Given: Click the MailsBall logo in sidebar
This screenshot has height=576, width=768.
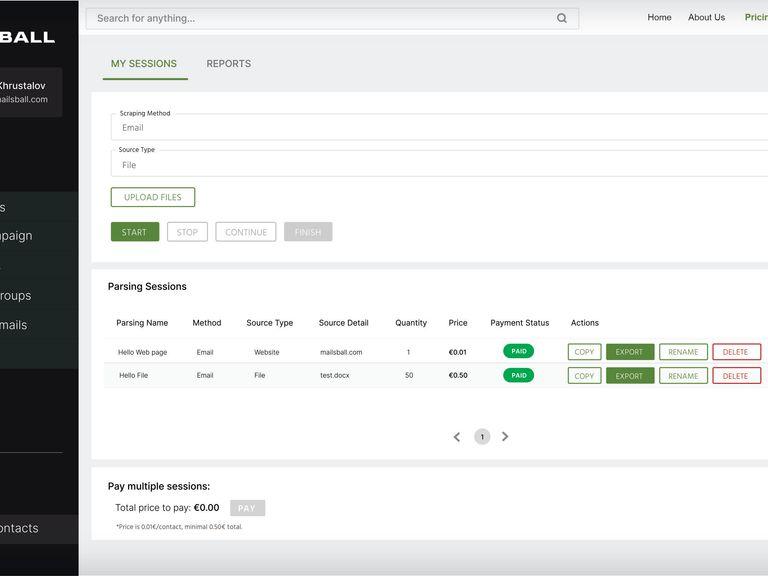Looking at the screenshot, I should pyautogui.click(x=27, y=37).
